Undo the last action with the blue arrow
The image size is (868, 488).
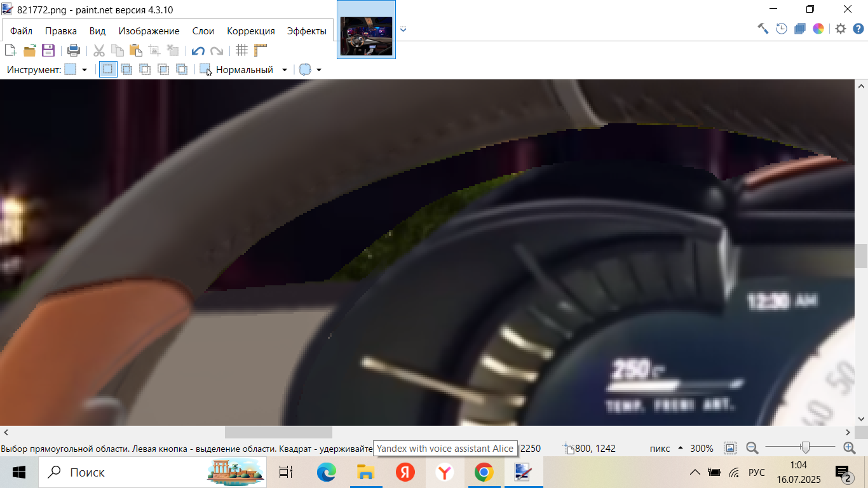pyautogui.click(x=198, y=51)
